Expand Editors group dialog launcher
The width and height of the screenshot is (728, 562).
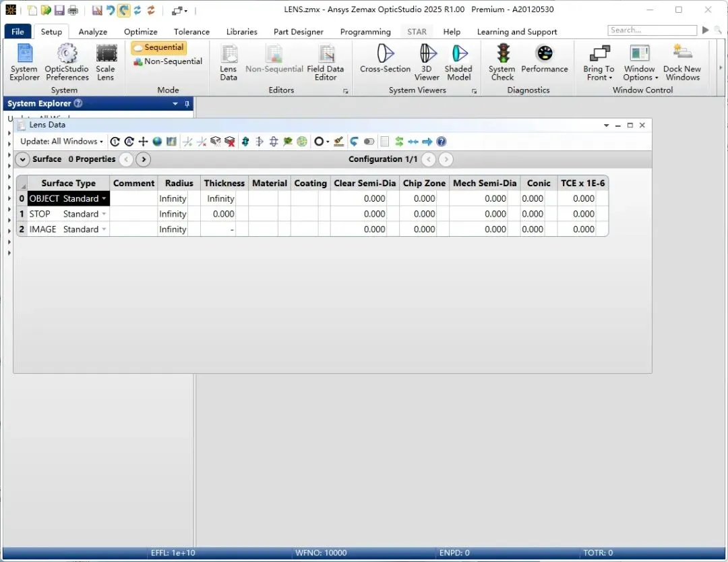345,91
